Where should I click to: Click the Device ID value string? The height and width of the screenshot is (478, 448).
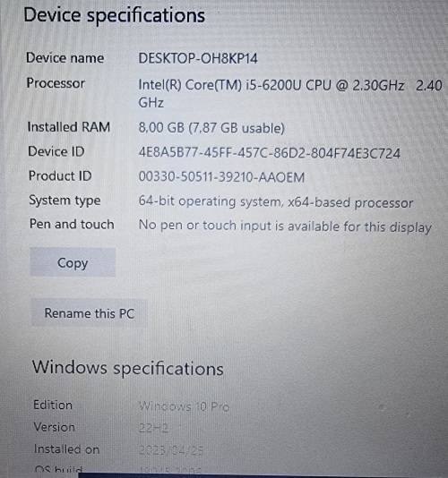pos(269,153)
